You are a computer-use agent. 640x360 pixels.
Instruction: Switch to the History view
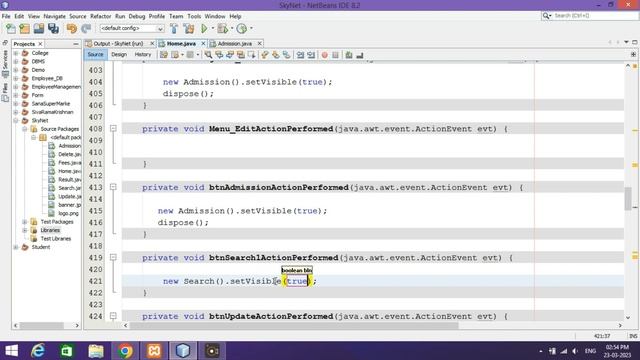pyautogui.click(x=143, y=55)
